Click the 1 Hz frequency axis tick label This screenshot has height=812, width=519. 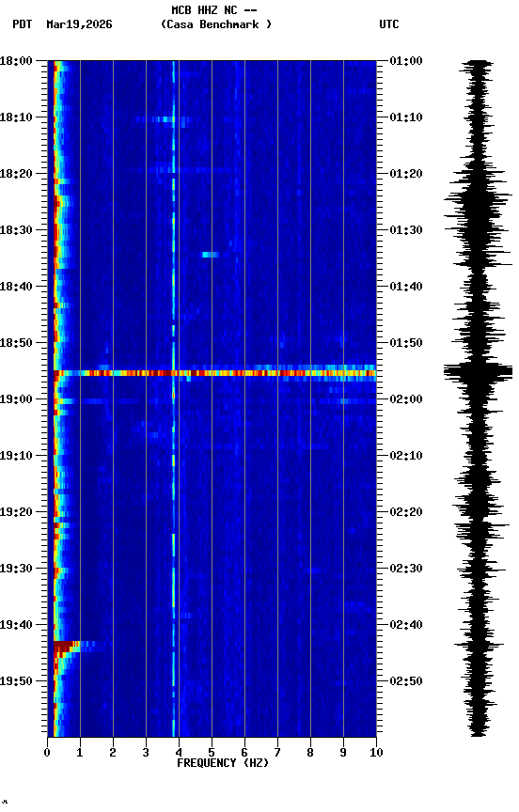[x=80, y=753]
